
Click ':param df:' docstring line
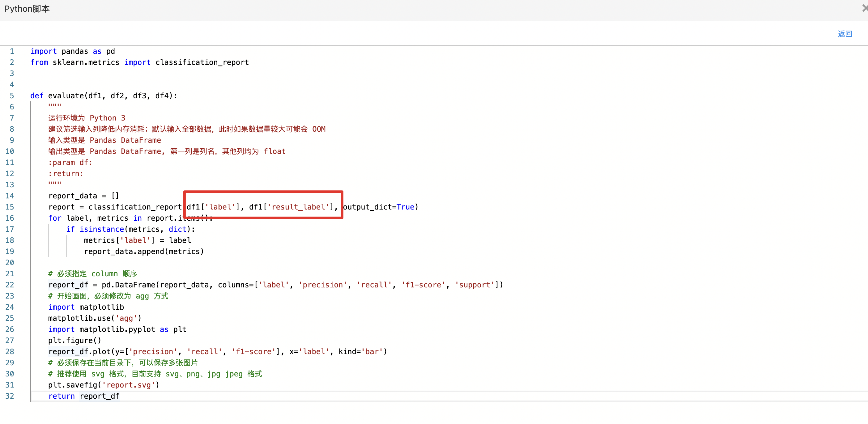70,162
